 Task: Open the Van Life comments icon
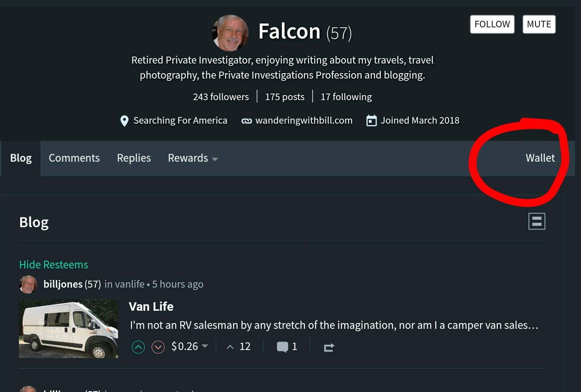[282, 347]
